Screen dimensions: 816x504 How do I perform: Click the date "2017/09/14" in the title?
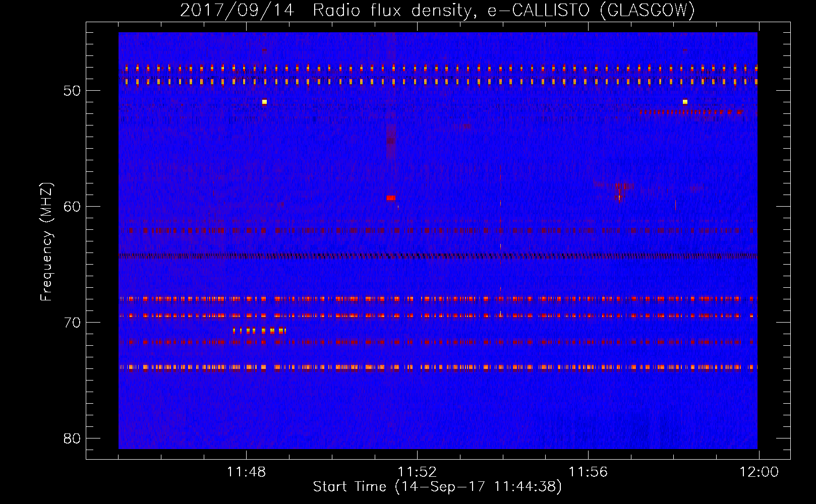click(237, 10)
